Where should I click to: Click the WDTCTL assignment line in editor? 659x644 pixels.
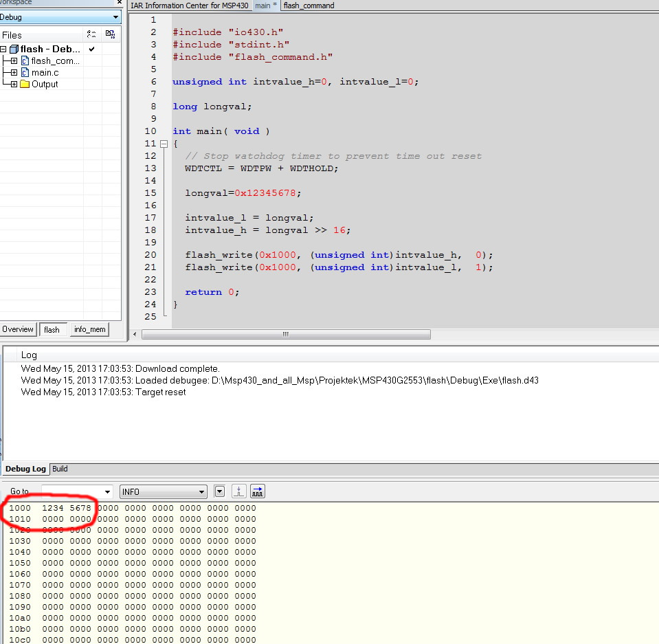click(261, 168)
